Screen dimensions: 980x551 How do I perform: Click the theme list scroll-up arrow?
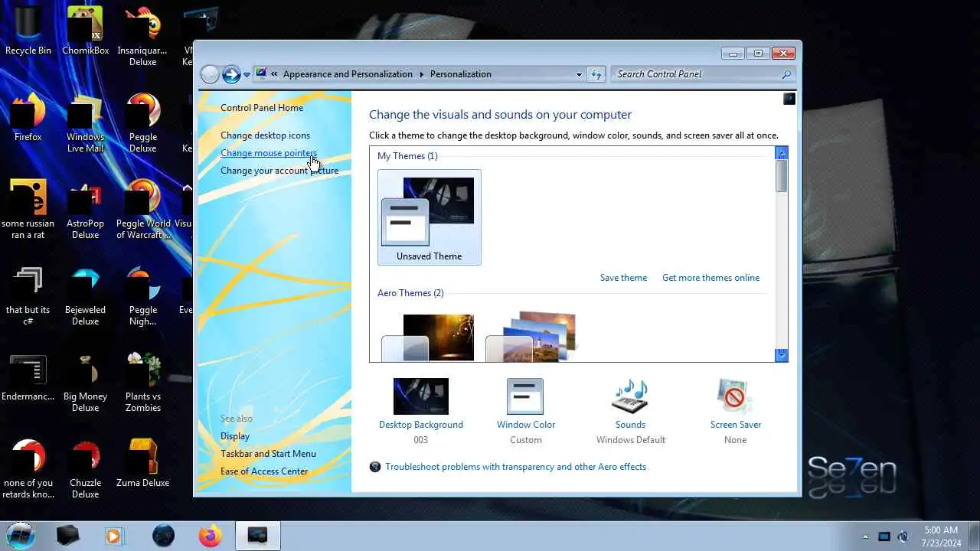pyautogui.click(x=781, y=153)
